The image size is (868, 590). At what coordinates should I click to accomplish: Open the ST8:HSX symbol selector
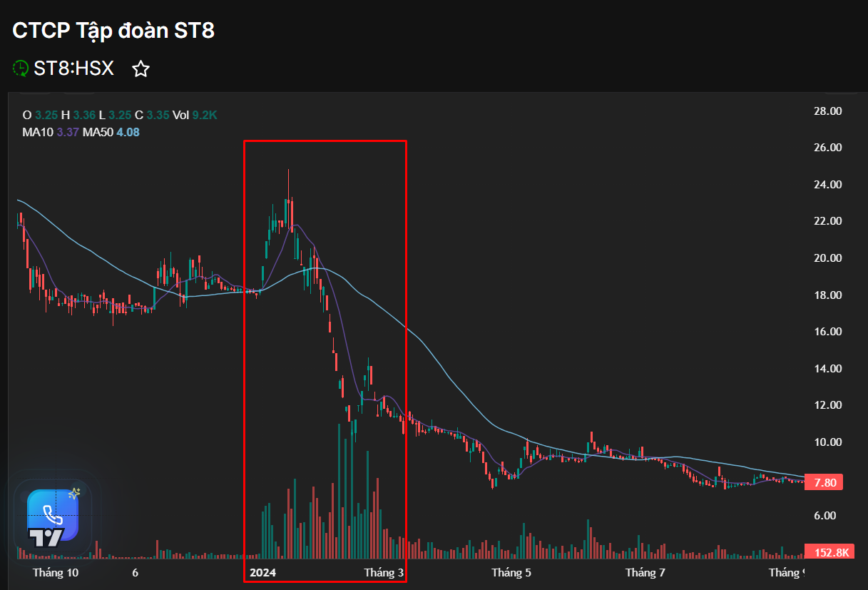73,68
